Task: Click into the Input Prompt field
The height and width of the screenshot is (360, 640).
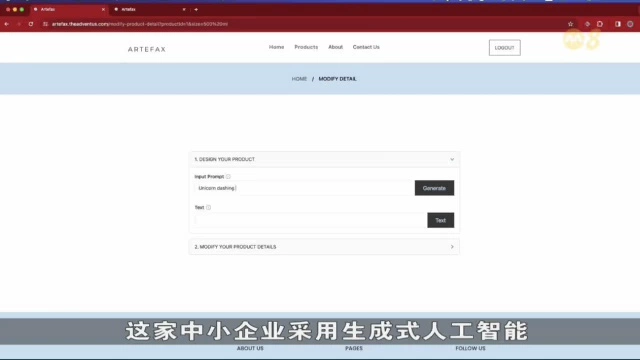Action: click(304, 188)
